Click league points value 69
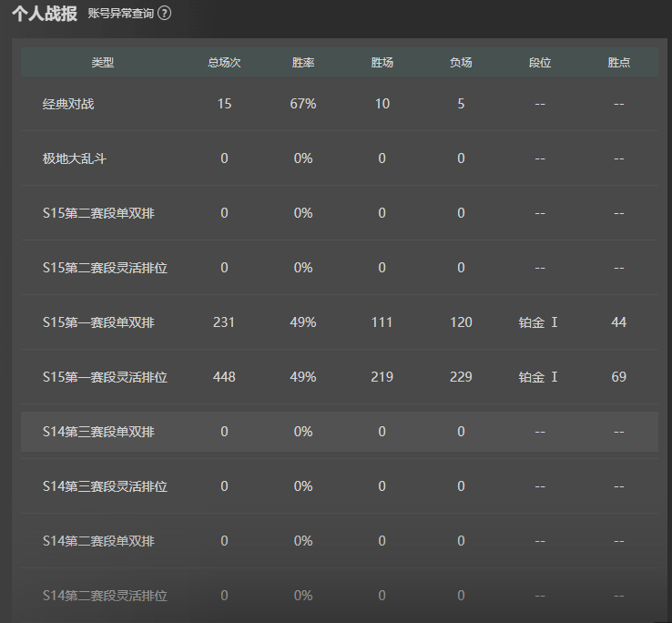Image resolution: width=672 pixels, height=623 pixels. pyautogui.click(x=619, y=377)
